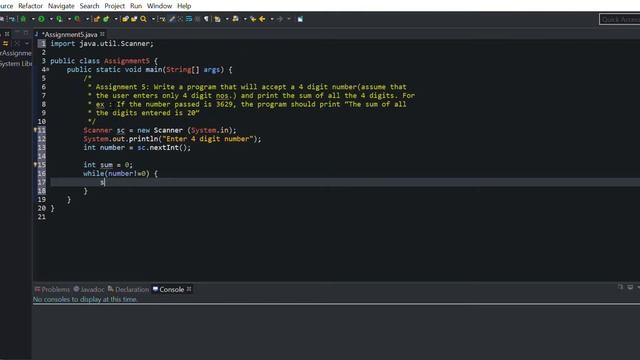Click the Previous Annotation icon
The image size is (640, 360).
[236, 19]
